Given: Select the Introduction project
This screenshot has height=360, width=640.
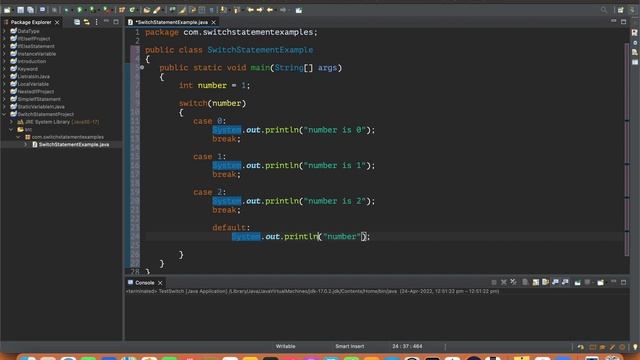Looking at the screenshot, I should coord(32,61).
